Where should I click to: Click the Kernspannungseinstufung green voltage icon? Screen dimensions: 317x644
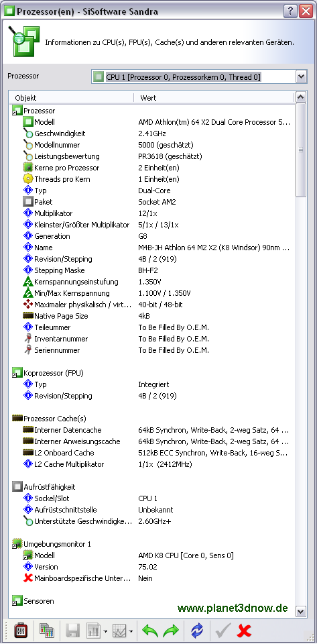28,282
